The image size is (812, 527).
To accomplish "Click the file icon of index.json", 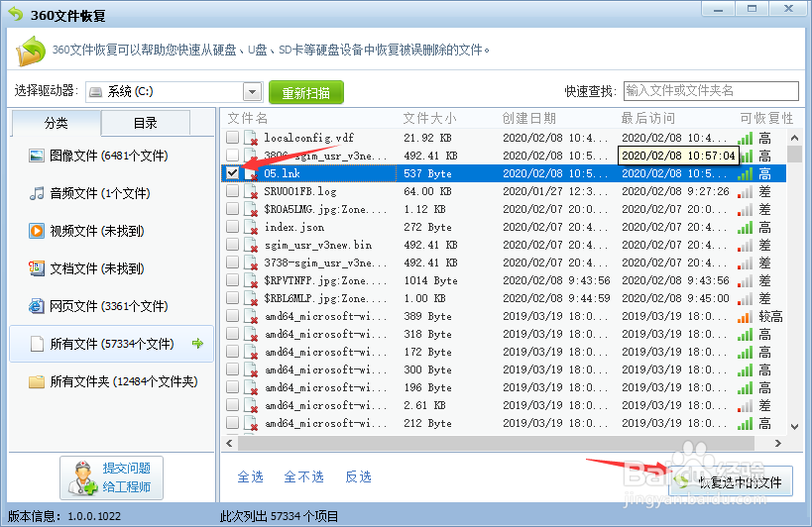I will pyautogui.click(x=251, y=227).
